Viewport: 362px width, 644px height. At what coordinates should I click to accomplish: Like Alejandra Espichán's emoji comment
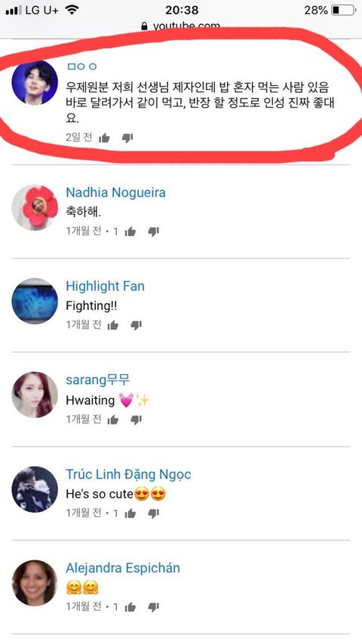point(130,607)
